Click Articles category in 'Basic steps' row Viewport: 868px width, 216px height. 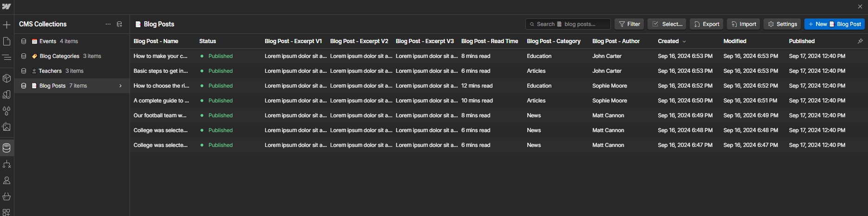tap(536, 71)
